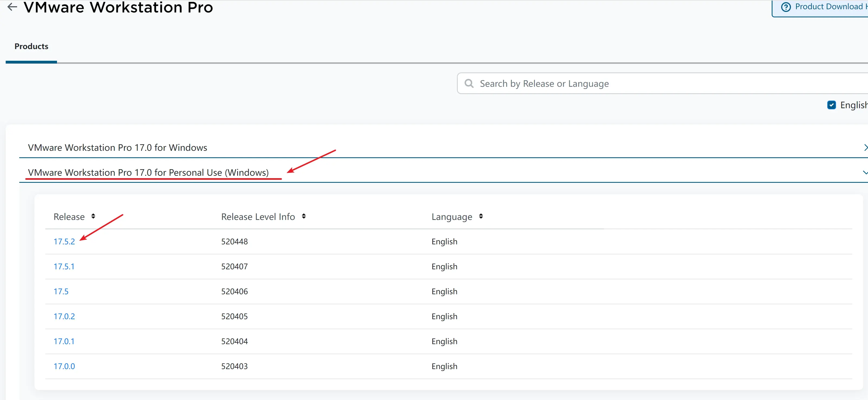Sort by Release Level Info arrows
Screen dimensions: 868x400
(x=304, y=216)
